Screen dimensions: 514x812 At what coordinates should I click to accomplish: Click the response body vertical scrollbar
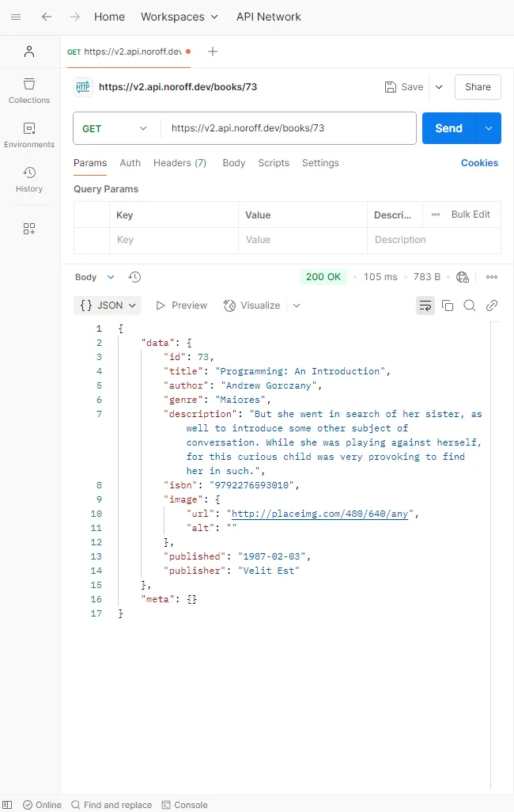point(491,554)
